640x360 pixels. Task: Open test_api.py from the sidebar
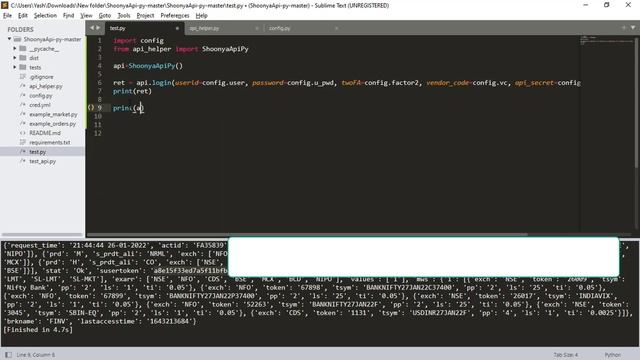click(42, 161)
